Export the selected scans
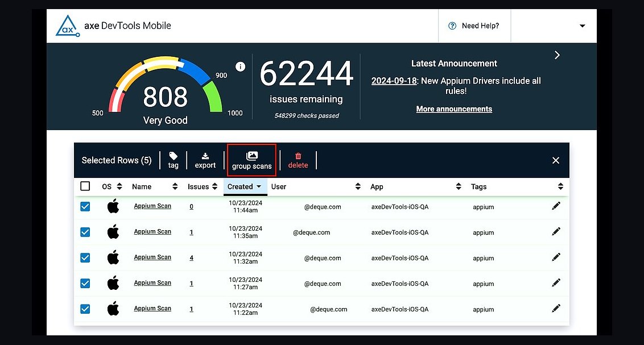The height and width of the screenshot is (345, 644). pyautogui.click(x=205, y=160)
